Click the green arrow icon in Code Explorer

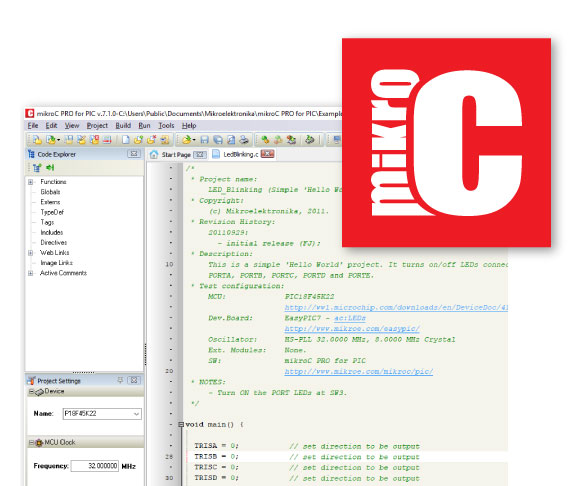[50, 167]
